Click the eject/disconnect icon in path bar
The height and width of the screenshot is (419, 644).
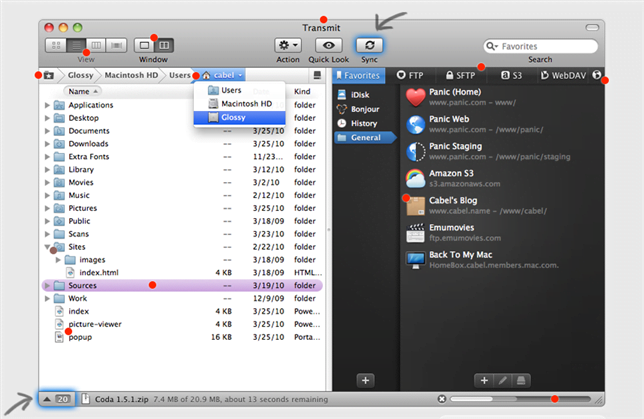click(x=317, y=75)
